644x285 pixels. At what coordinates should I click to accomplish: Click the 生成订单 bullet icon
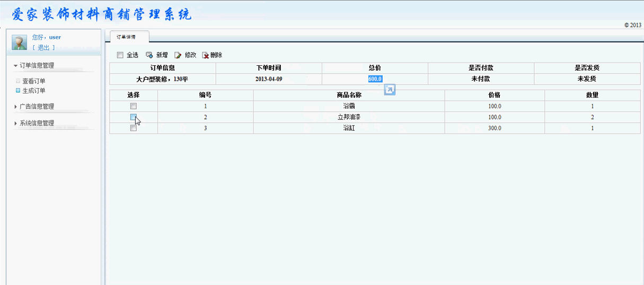[18, 91]
